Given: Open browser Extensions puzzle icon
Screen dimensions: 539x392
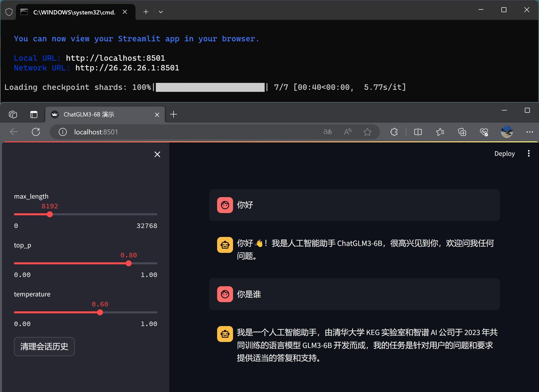Looking at the screenshot, I should coord(394,132).
